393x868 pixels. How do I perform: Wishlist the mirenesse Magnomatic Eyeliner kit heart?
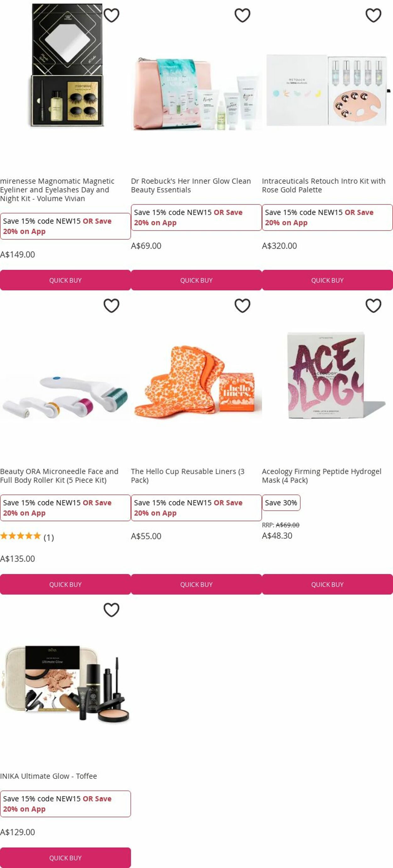[111, 15]
